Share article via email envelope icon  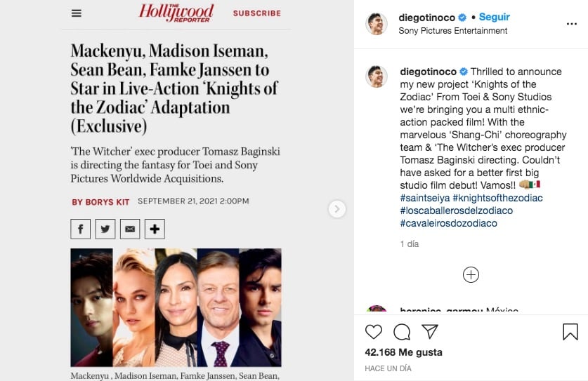click(130, 229)
